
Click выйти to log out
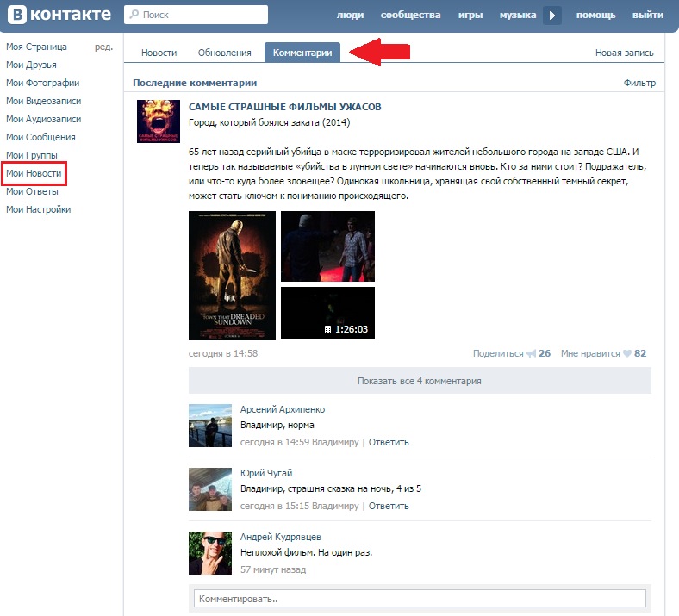[x=647, y=16]
